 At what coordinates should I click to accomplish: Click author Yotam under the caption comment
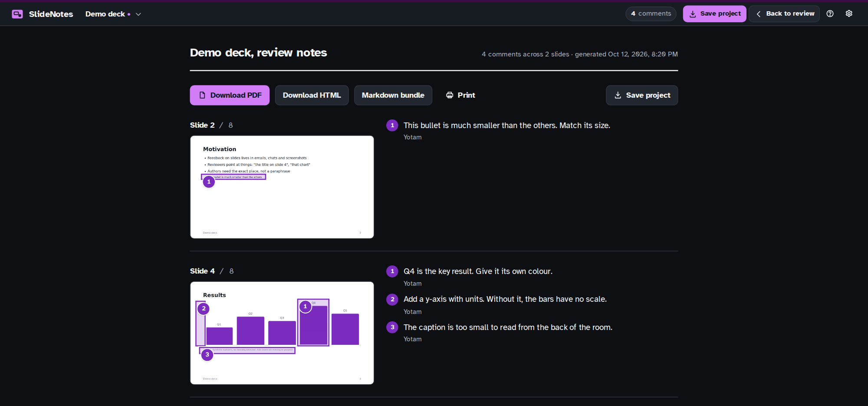[412, 339]
